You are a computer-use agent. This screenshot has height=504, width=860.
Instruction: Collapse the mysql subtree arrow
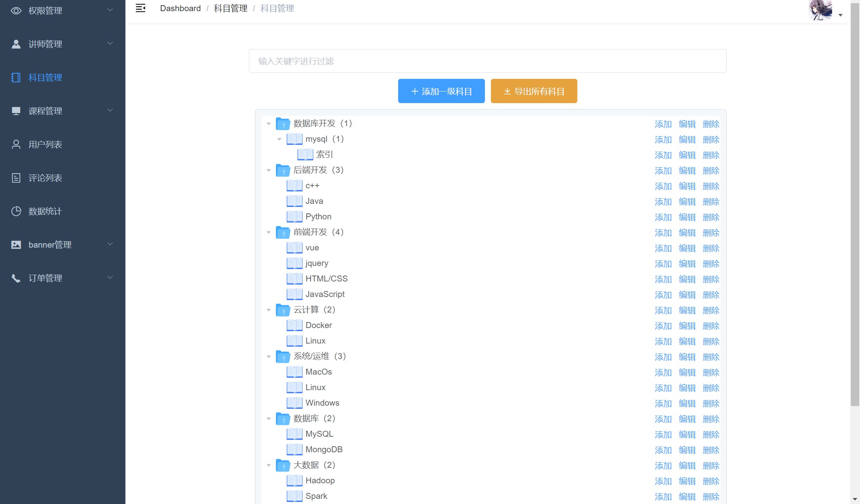279,139
